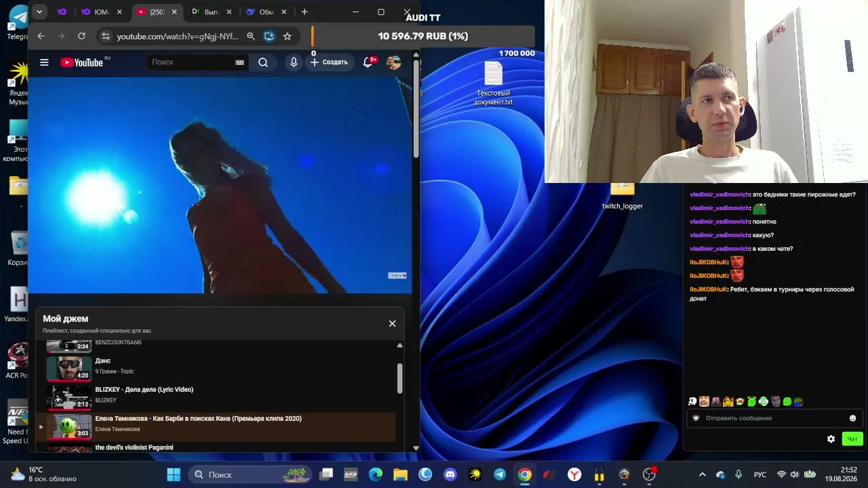Open the weather widget showing 16°C
The image size is (868, 488).
pos(43,474)
